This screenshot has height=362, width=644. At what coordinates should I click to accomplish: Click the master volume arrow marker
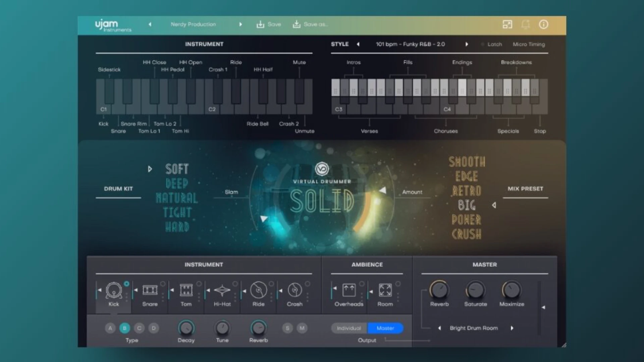coord(543,307)
